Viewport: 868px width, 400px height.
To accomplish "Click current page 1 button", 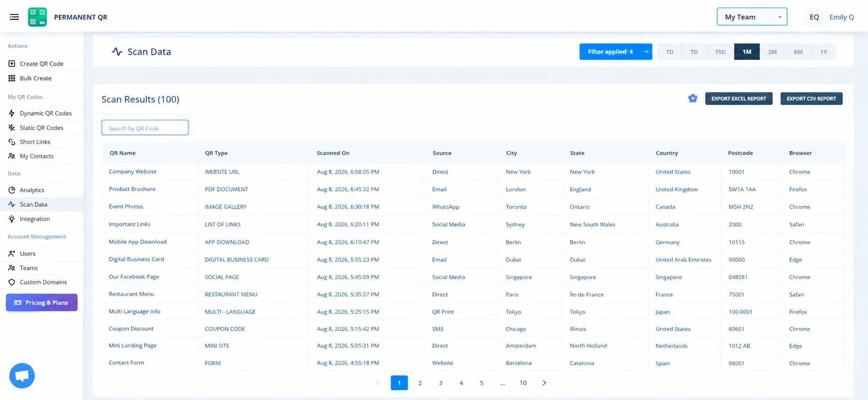I will [x=399, y=383].
